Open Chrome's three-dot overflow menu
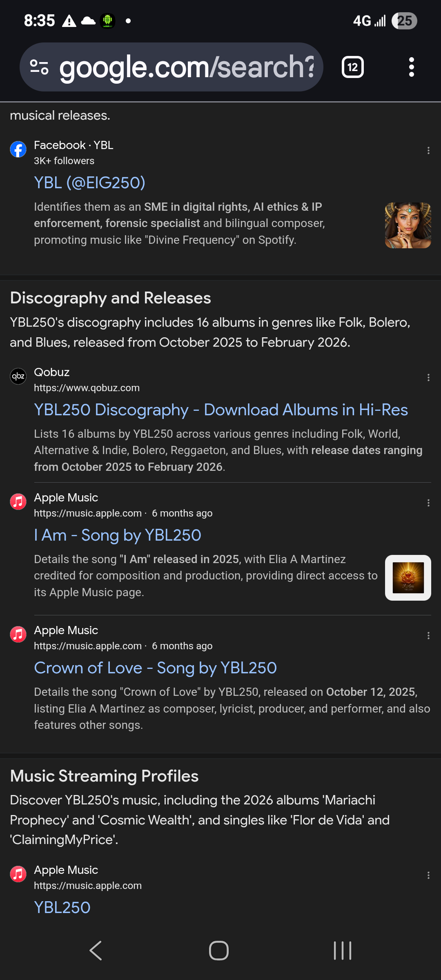 (x=411, y=67)
